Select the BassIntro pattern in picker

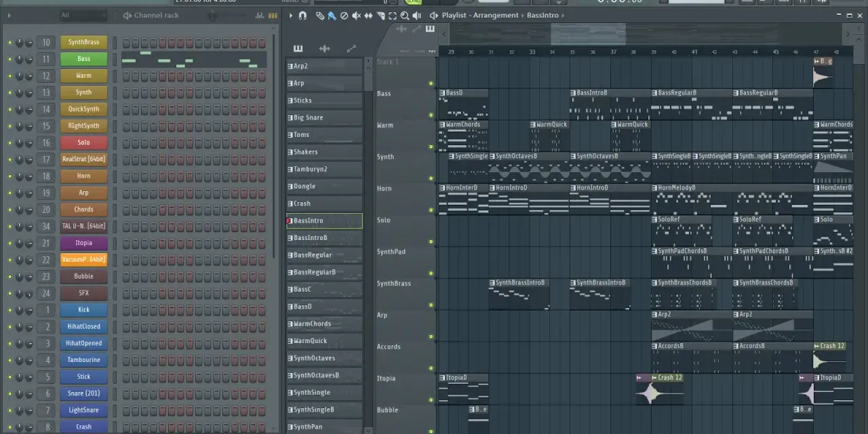324,220
